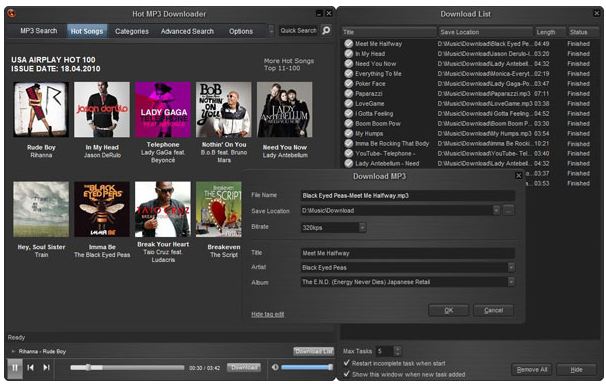The image size is (606, 384).
Task: Pause playback with the pause button
Action: pyautogui.click(x=15, y=367)
